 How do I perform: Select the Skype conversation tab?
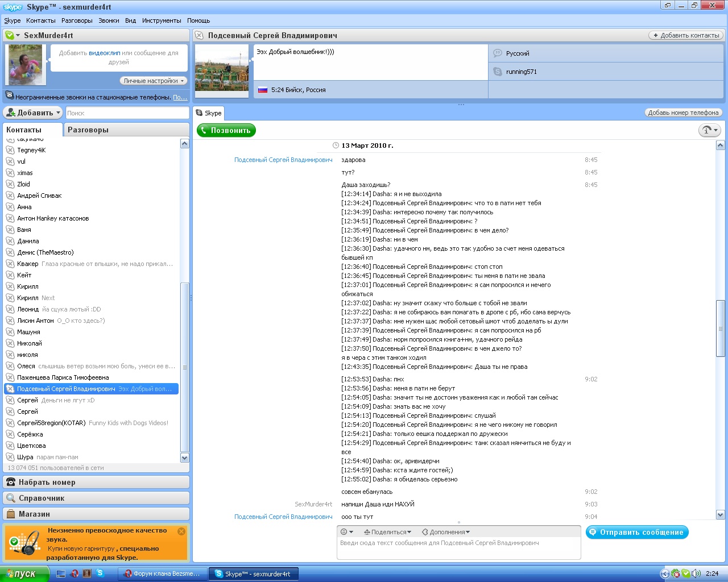coord(209,113)
